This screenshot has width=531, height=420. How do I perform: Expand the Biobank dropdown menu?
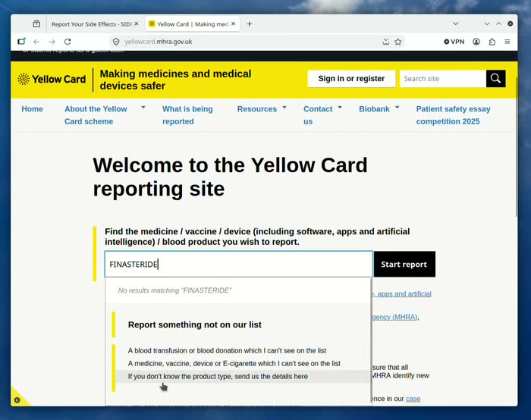coord(397,108)
